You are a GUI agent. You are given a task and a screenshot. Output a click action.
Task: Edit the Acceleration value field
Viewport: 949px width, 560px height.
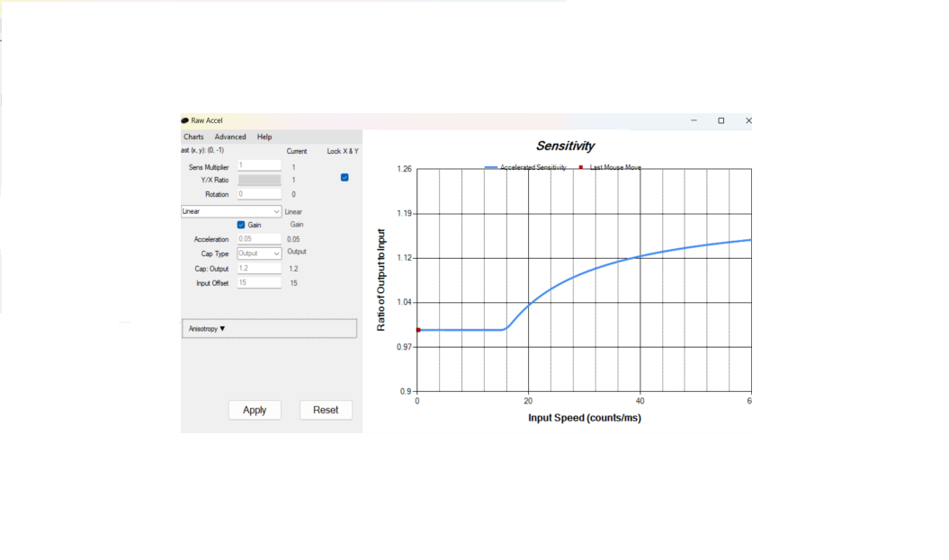tap(259, 238)
